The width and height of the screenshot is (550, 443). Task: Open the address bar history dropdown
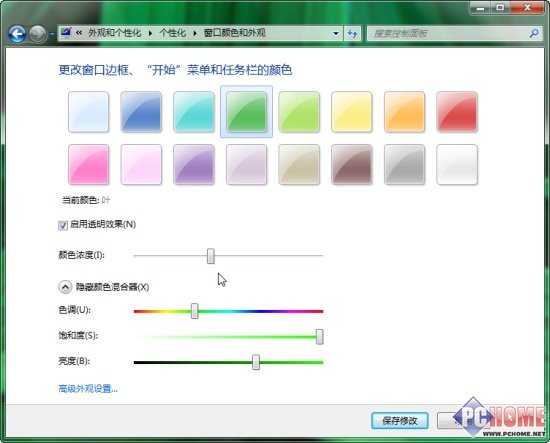point(336,34)
